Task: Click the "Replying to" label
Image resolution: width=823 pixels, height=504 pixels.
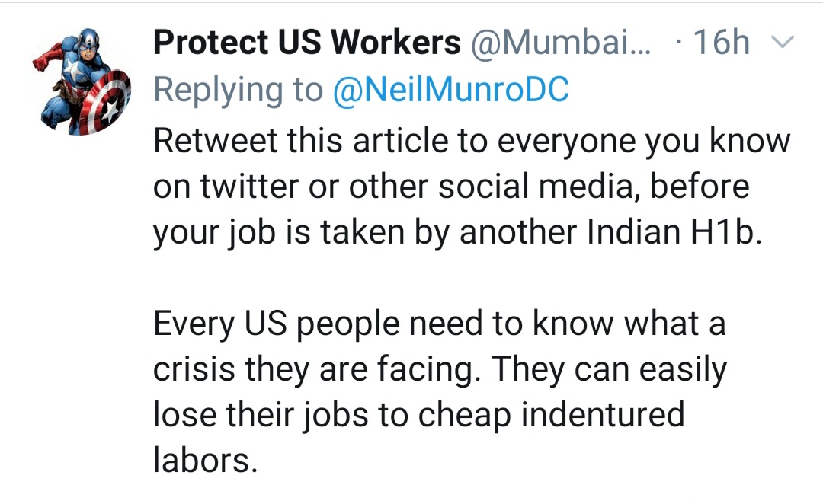Action: pos(238,91)
